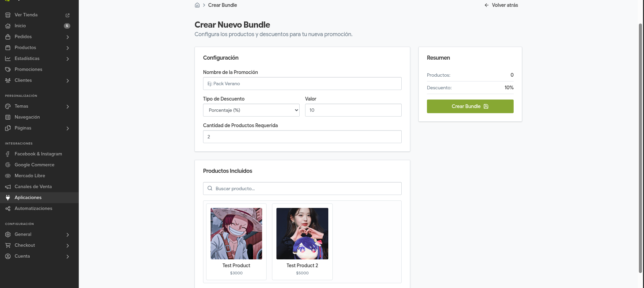Expand the General settings section
Image resolution: width=644 pixels, height=288 pixels.
(x=67, y=234)
